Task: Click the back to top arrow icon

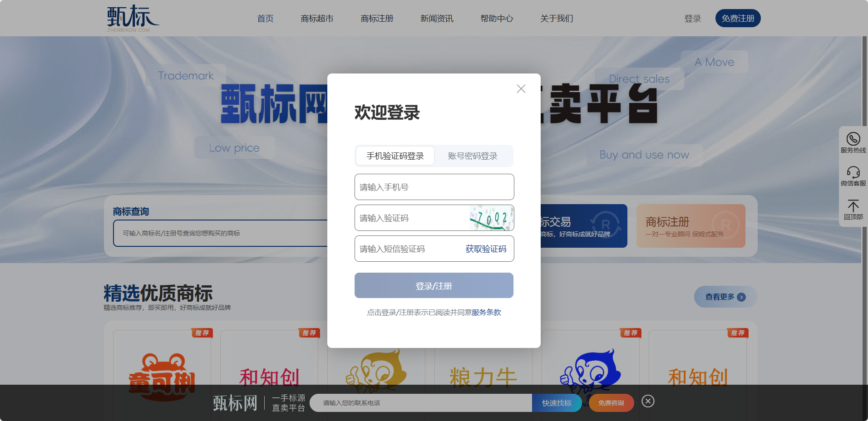Action: (853, 206)
